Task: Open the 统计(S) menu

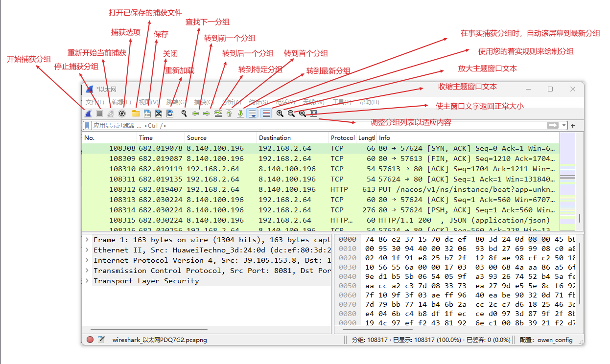Action: pos(258,102)
